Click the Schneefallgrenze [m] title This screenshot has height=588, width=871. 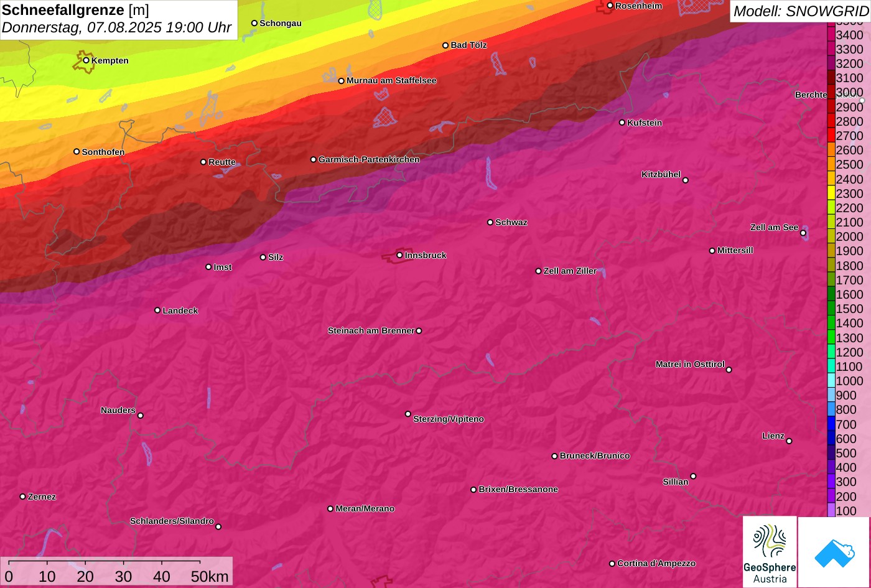pos(75,10)
